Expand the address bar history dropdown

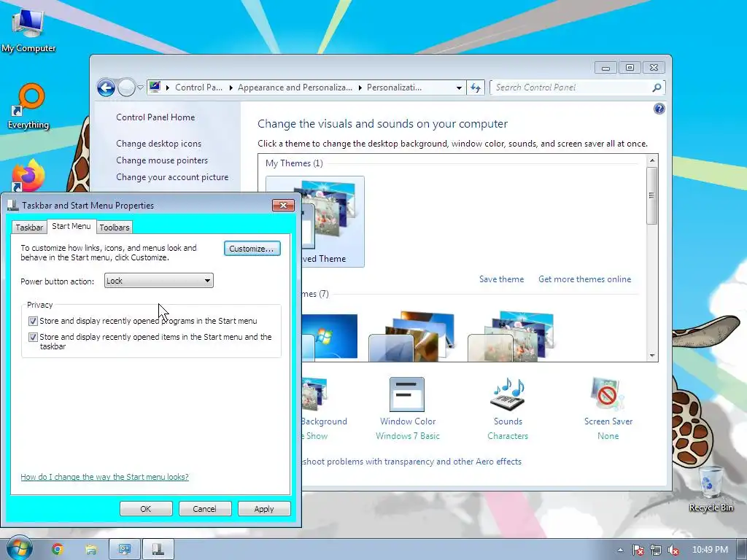(459, 87)
